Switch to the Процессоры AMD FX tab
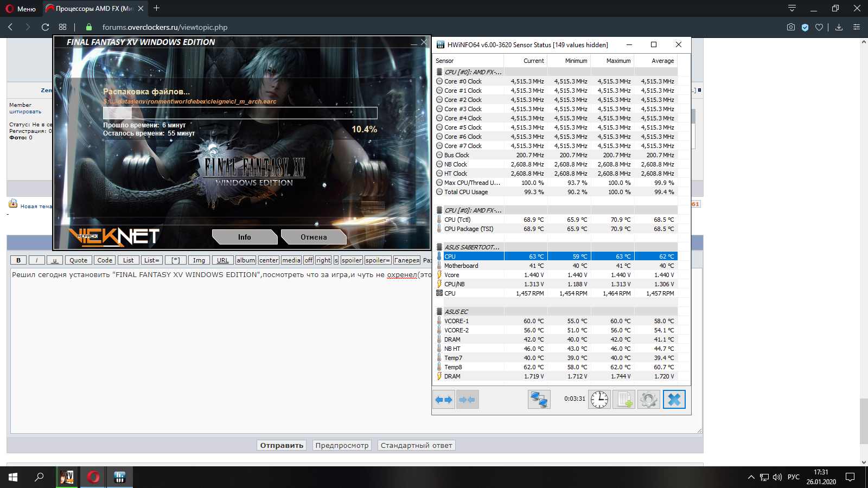The image size is (868, 488). pos(95,9)
